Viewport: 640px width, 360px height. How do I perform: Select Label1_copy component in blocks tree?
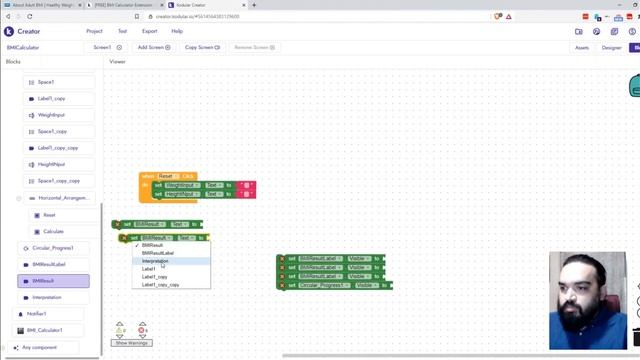coord(59,99)
